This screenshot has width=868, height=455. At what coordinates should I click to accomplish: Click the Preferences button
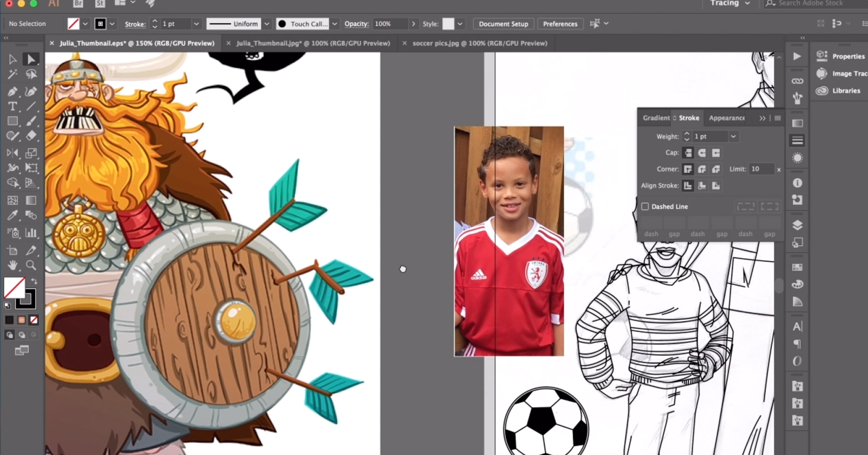560,24
